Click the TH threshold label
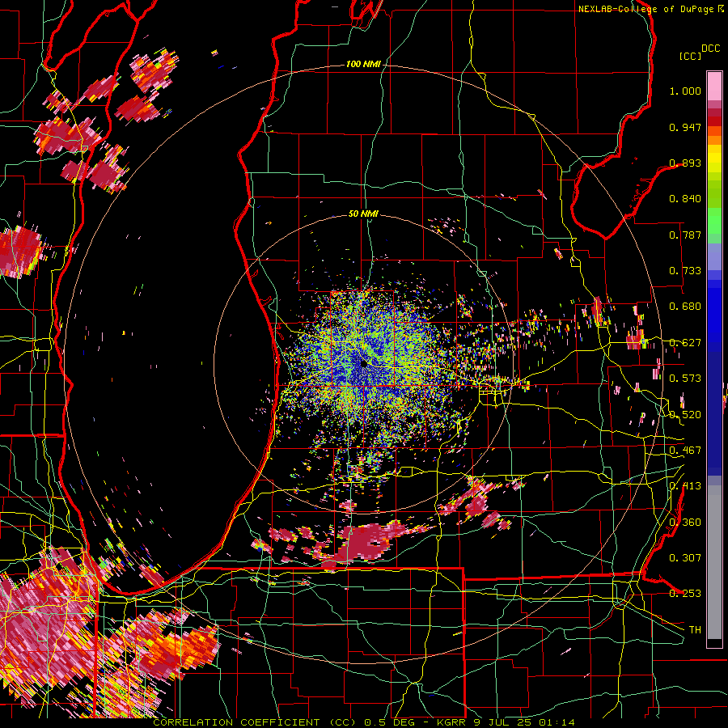The height and width of the screenshot is (728, 728). [x=695, y=630]
